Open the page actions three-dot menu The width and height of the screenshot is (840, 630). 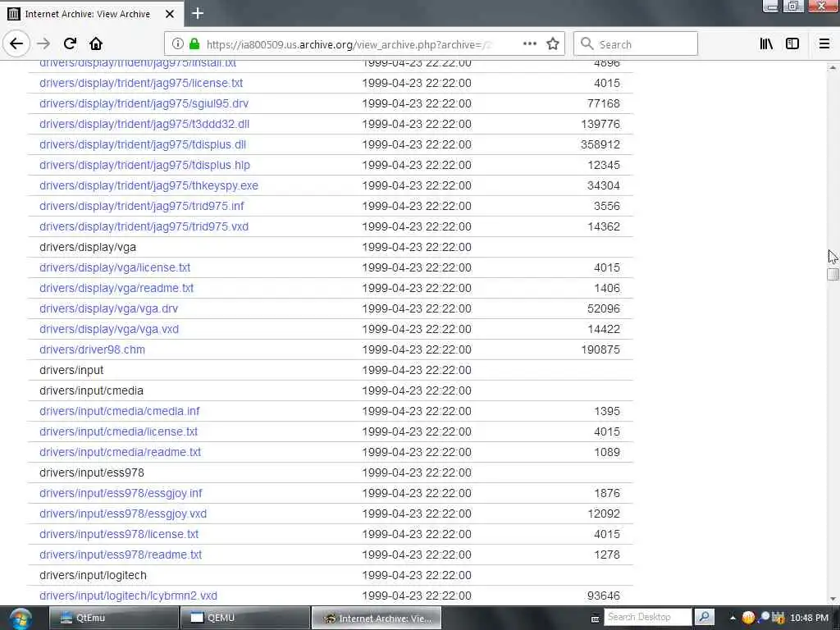[529, 44]
